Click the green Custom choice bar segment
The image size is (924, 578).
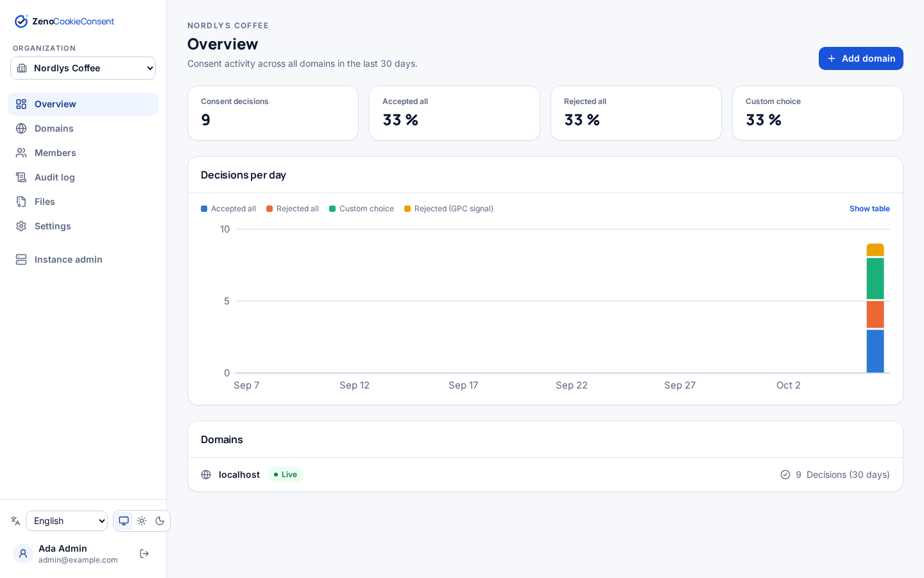[x=875, y=279]
